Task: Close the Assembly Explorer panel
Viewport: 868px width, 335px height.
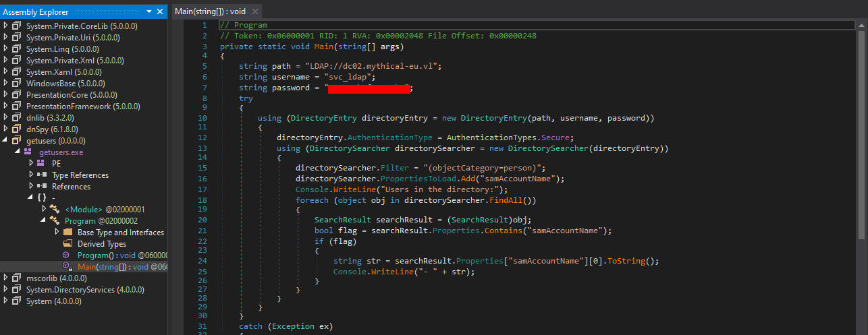Action: pos(160,11)
